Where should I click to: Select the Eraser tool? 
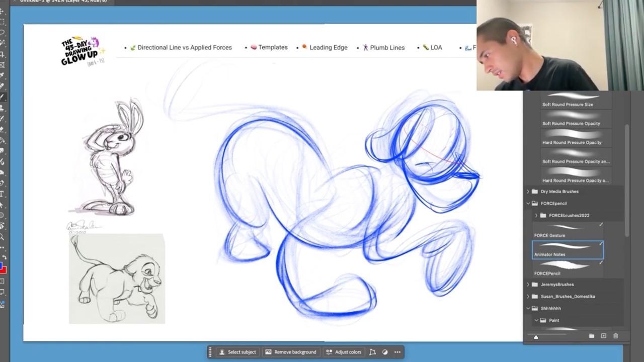[2, 129]
